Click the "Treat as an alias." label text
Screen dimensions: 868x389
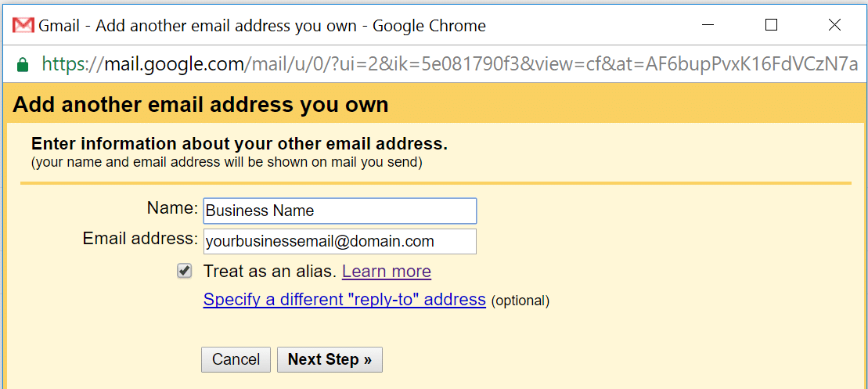[x=269, y=272]
